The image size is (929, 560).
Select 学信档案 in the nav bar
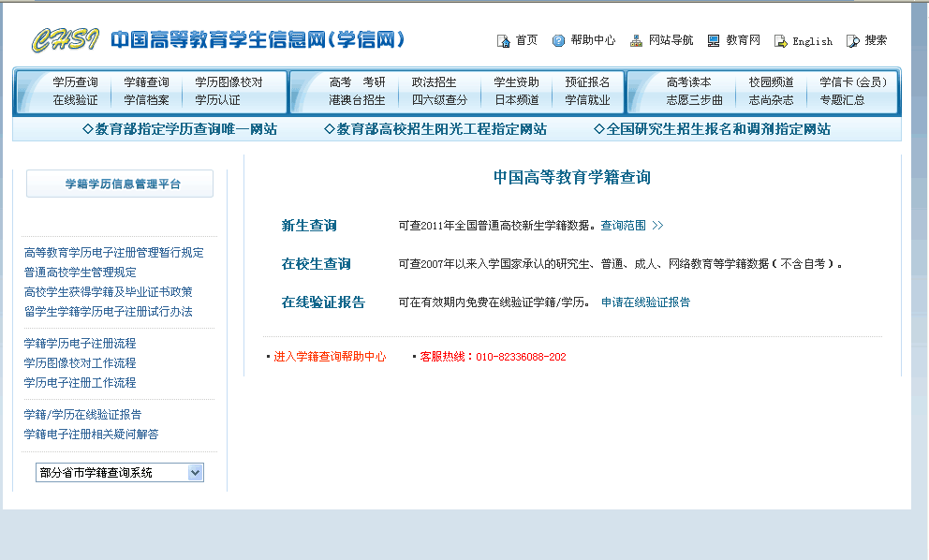tap(146, 99)
